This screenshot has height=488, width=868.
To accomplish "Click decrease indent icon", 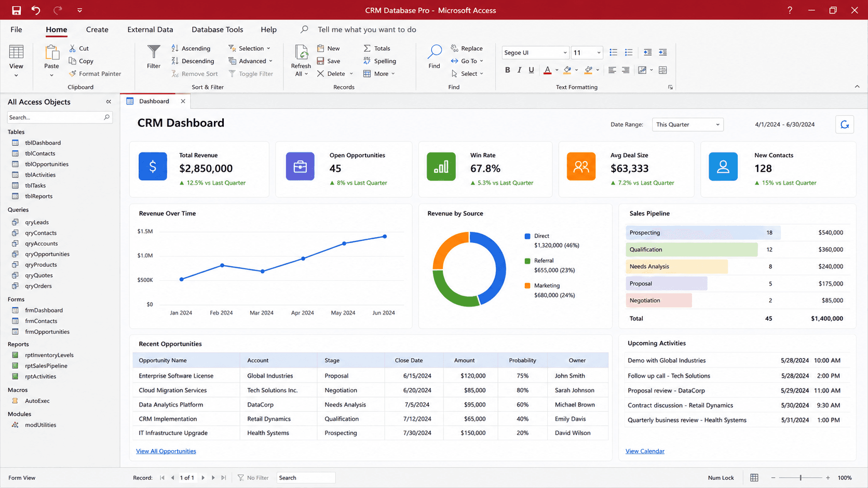I will (x=647, y=52).
